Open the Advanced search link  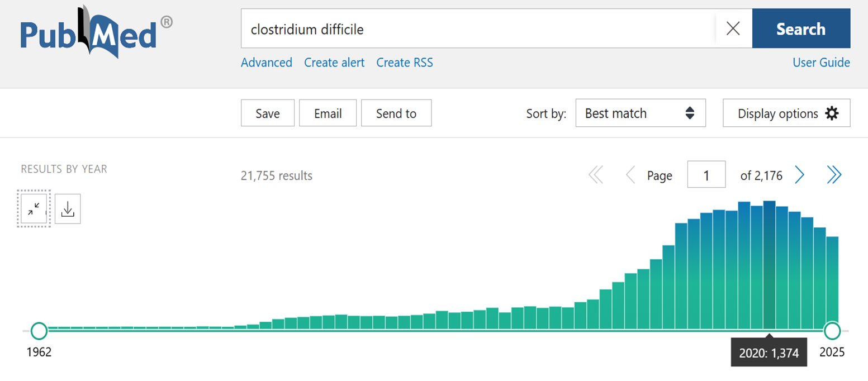[266, 63]
